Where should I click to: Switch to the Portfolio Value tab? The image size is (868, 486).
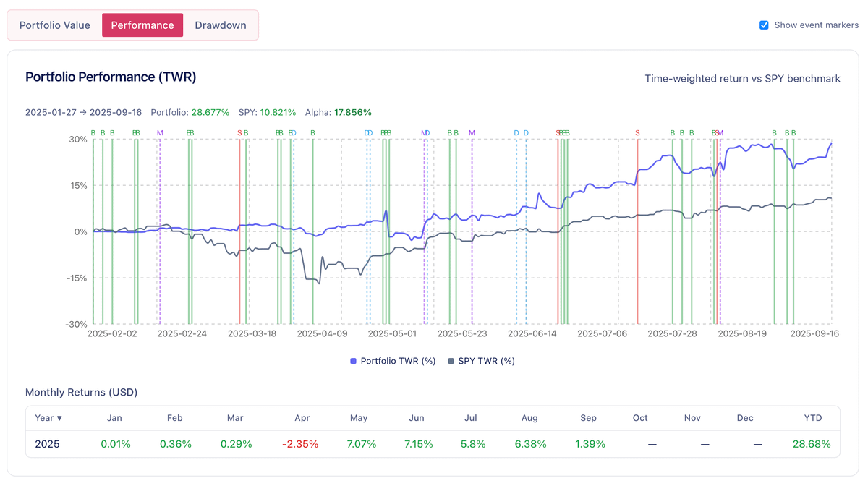point(55,25)
